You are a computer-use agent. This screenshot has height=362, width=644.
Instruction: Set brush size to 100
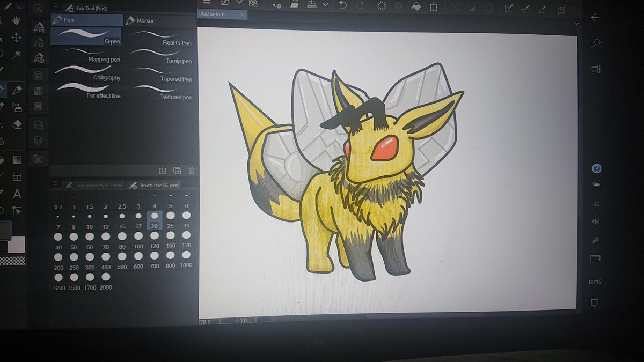tap(138, 240)
